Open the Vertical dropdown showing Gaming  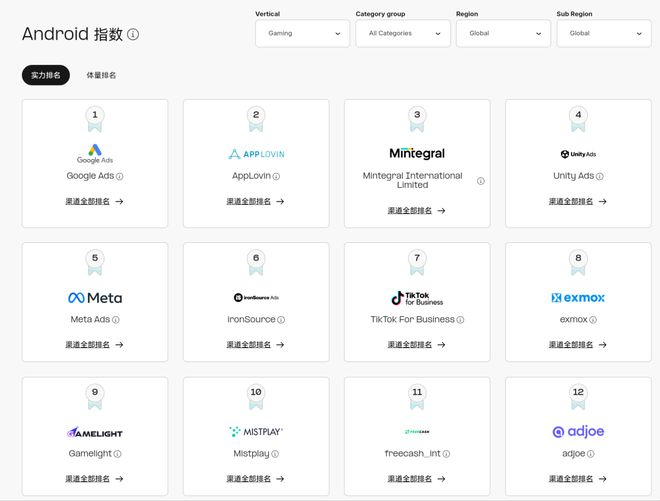[302, 33]
